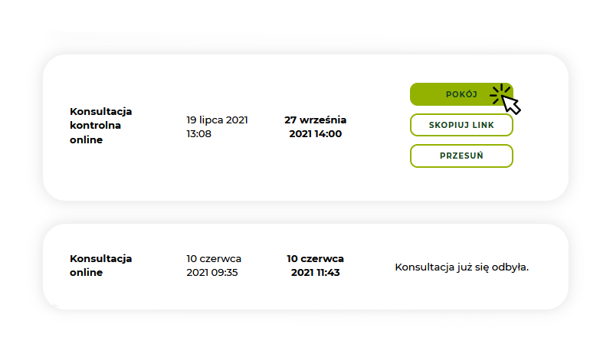
Task: Click the time 09:35 in second card
Action: click(x=225, y=273)
